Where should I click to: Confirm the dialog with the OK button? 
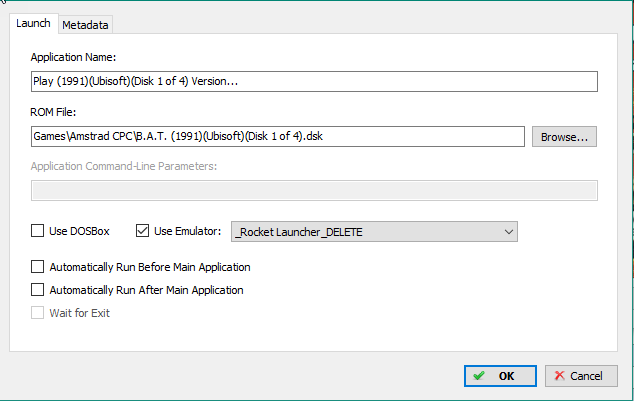(500, 376)
